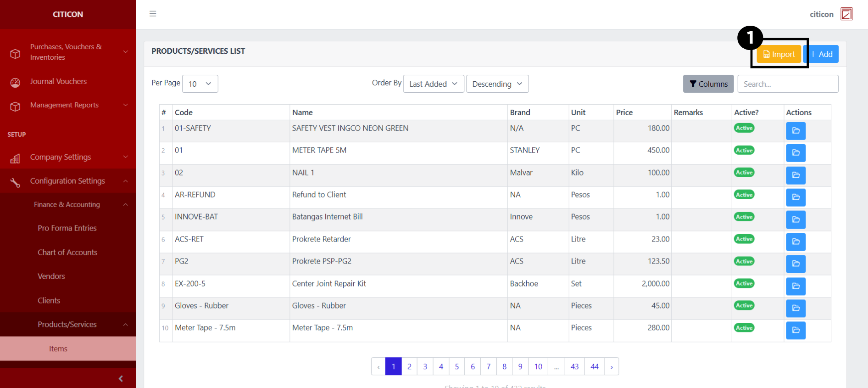Click Active badge for Meter Tape - 7.5m row

744,328
